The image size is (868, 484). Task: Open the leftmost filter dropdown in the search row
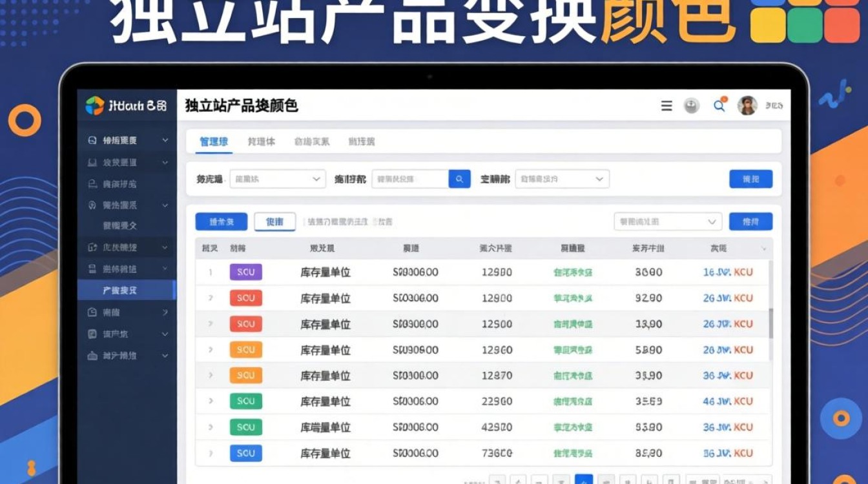[276, 179]
